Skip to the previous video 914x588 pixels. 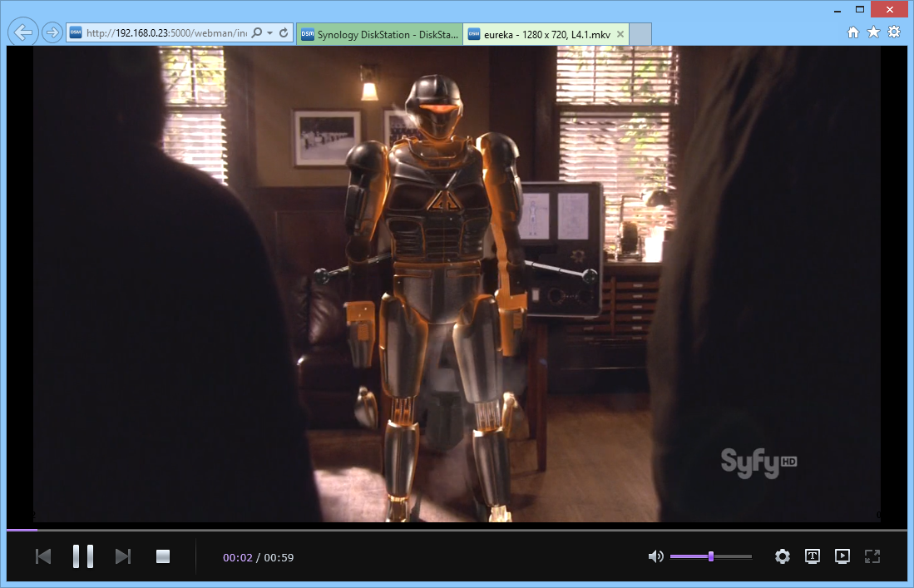click(43, 556)
